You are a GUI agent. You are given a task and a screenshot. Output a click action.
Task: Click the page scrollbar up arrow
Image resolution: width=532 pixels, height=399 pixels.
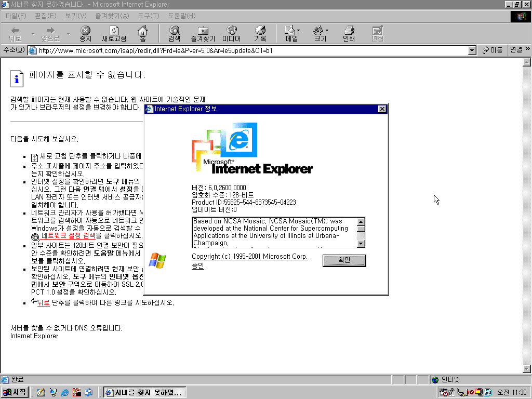(x=527, y=62)
